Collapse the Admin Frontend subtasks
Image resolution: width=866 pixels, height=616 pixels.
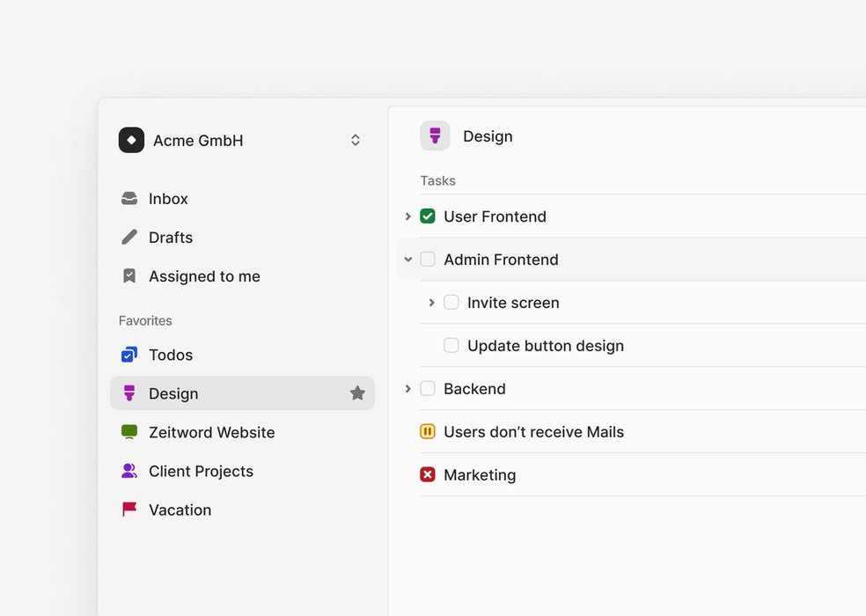point(407,260)
